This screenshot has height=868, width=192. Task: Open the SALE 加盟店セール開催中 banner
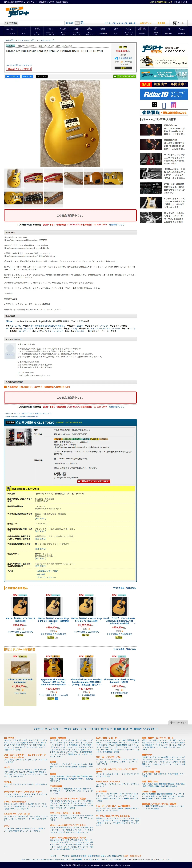(x=164, y=84)
